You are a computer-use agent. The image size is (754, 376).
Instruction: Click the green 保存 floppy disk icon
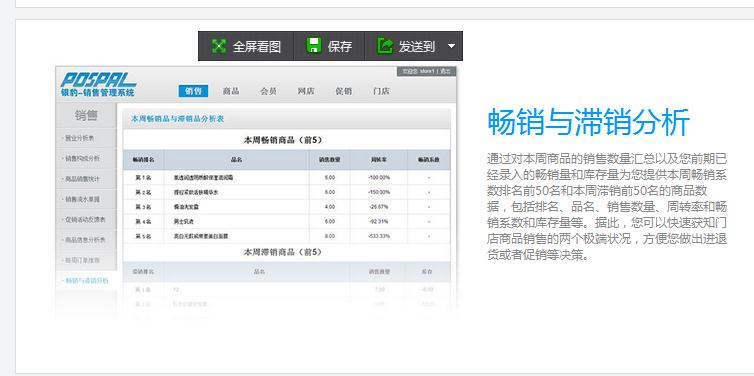pos(314,46)
